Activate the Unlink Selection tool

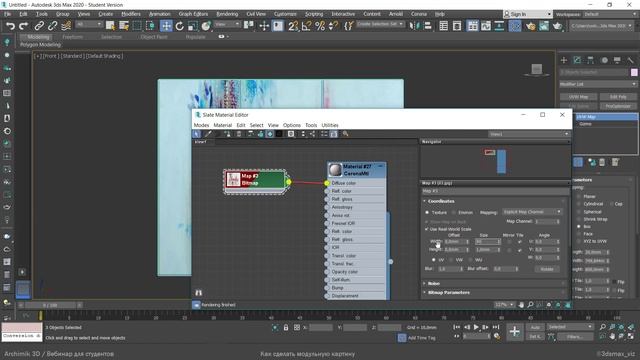pos(52,26)
